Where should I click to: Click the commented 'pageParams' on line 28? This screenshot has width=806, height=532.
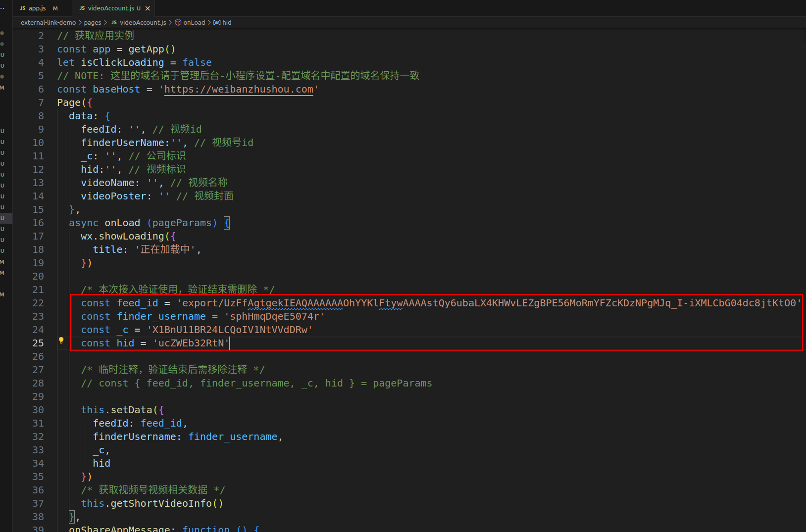point(402,383)
